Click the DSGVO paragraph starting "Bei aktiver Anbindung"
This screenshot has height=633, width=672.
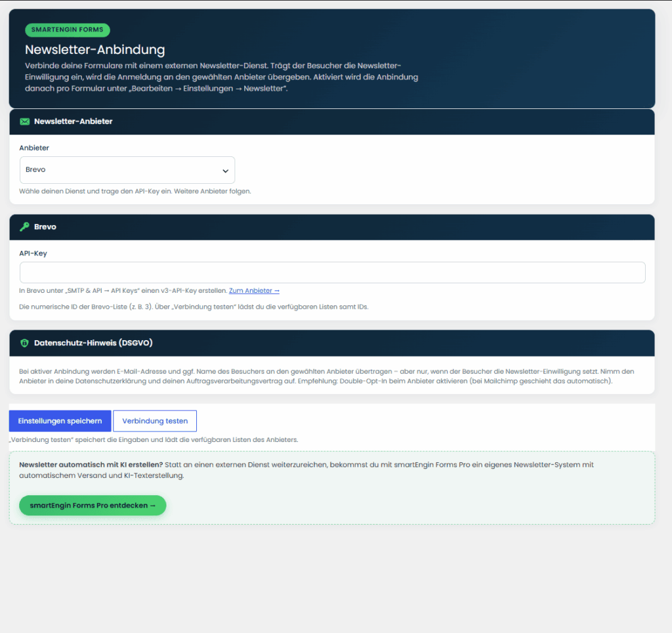tap(327, 376)
